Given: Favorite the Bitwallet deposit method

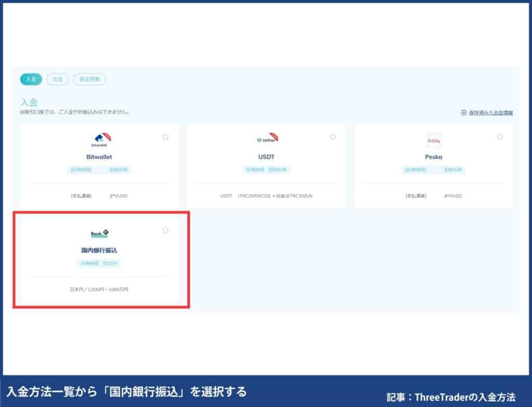Looking at the screenshot, I should point(166,137).
